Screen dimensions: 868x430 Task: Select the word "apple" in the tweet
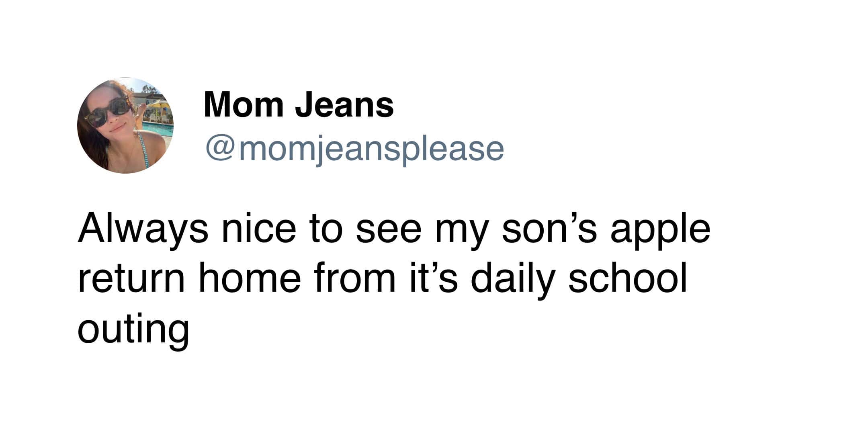[660, 231]
